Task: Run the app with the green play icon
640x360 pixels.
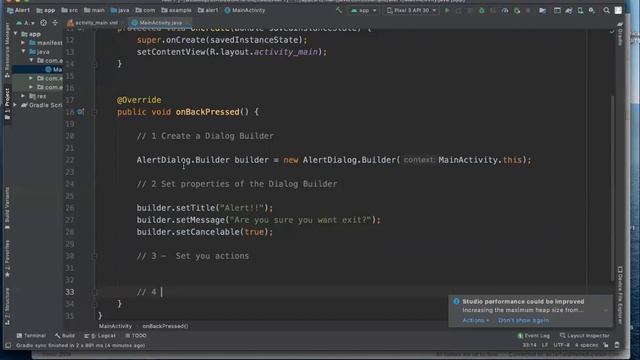Action: 447,10
